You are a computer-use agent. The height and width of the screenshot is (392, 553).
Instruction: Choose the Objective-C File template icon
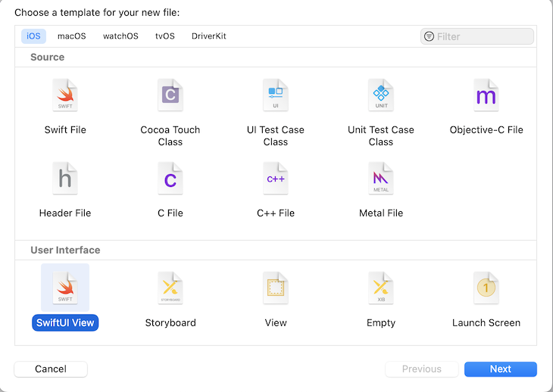(486, 96)
